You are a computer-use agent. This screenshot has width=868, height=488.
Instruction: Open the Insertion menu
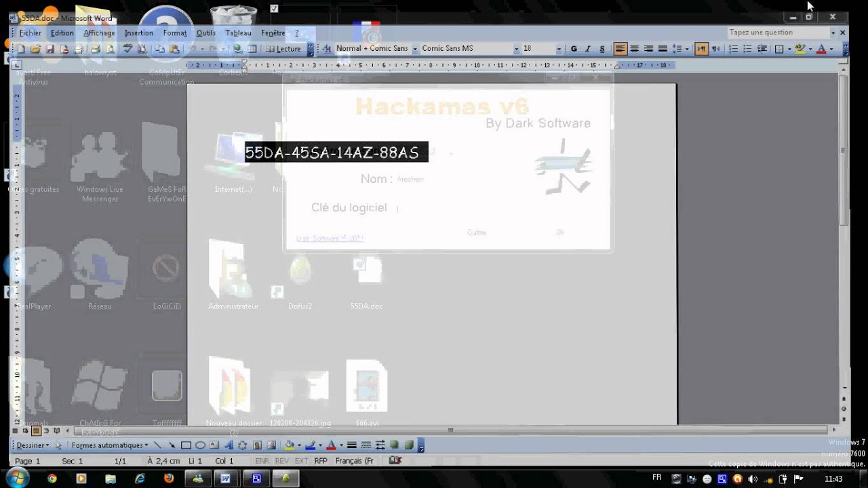[139, 33]
